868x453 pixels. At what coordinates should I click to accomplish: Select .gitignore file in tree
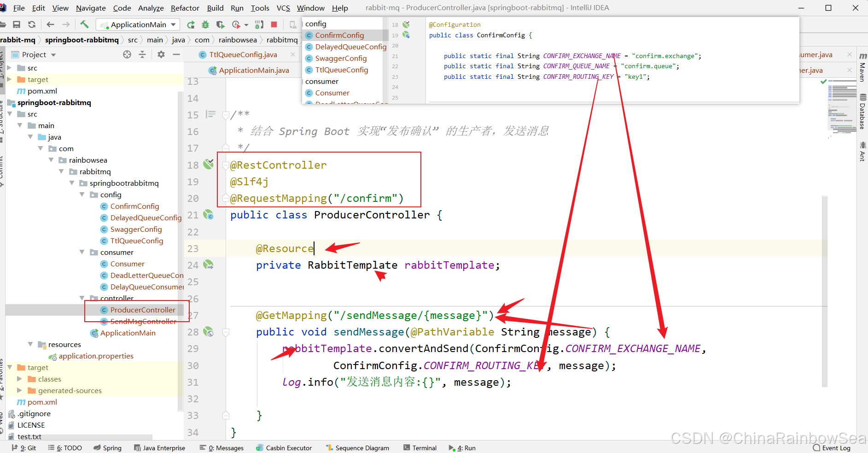pos(34,413)
